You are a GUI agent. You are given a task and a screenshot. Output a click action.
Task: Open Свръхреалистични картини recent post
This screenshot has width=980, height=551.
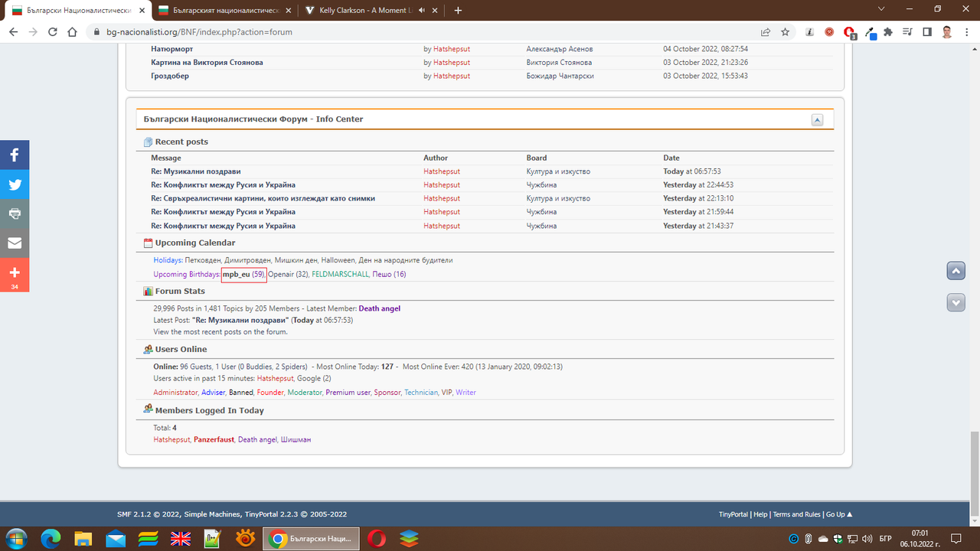point(263,198)
